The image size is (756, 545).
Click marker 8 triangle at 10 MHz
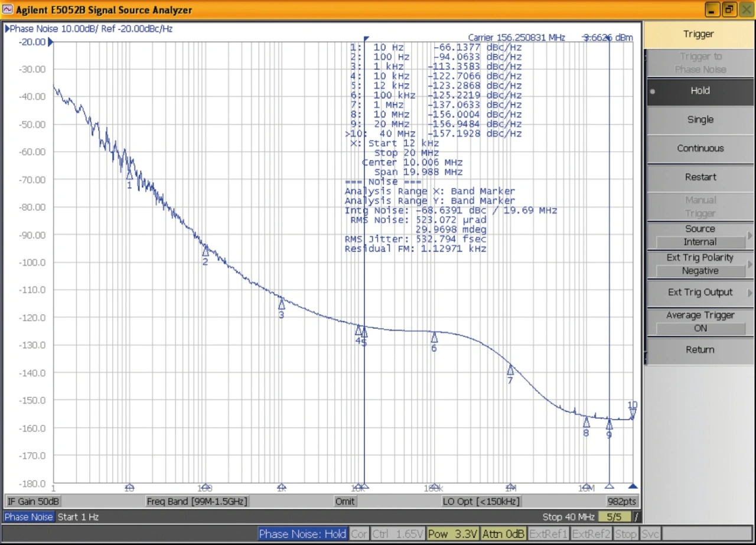[586, 422]
